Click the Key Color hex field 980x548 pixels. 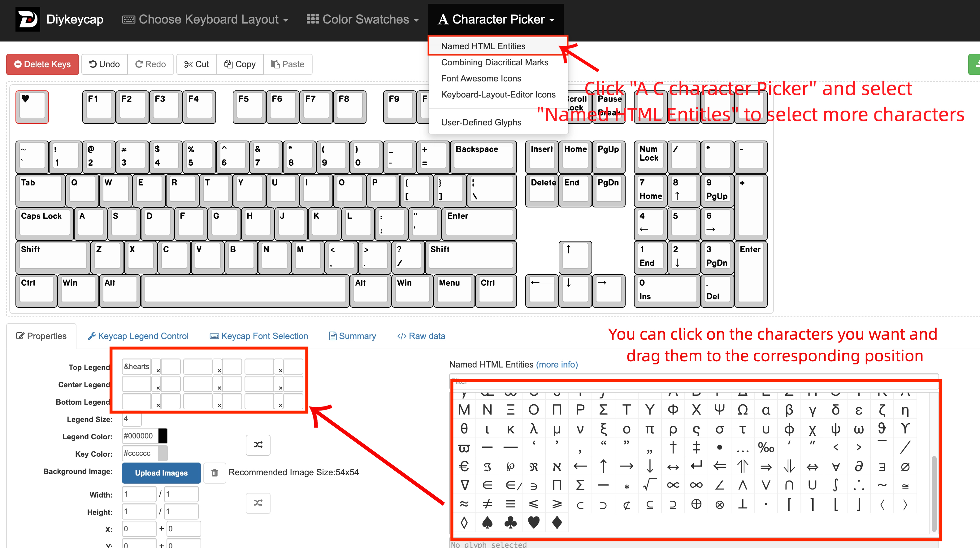(x=140, y=453)
